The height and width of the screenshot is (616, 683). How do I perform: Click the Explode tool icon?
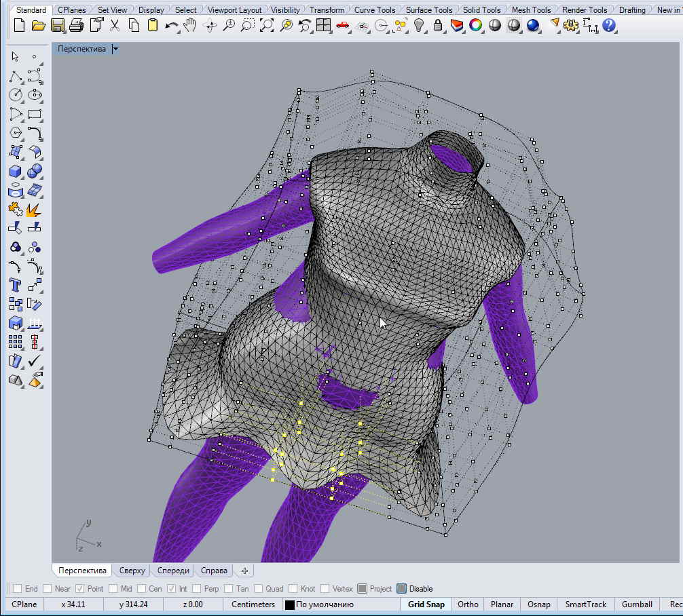(35, 209)
